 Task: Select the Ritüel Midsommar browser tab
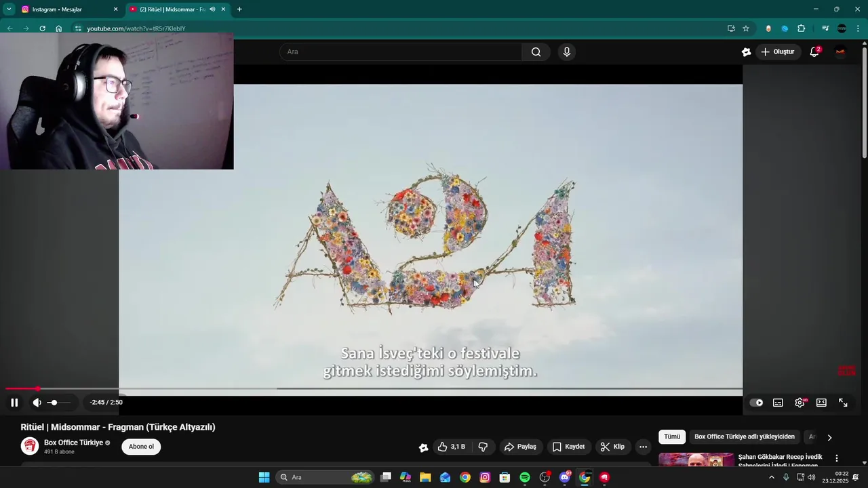(x=172, y=9)
